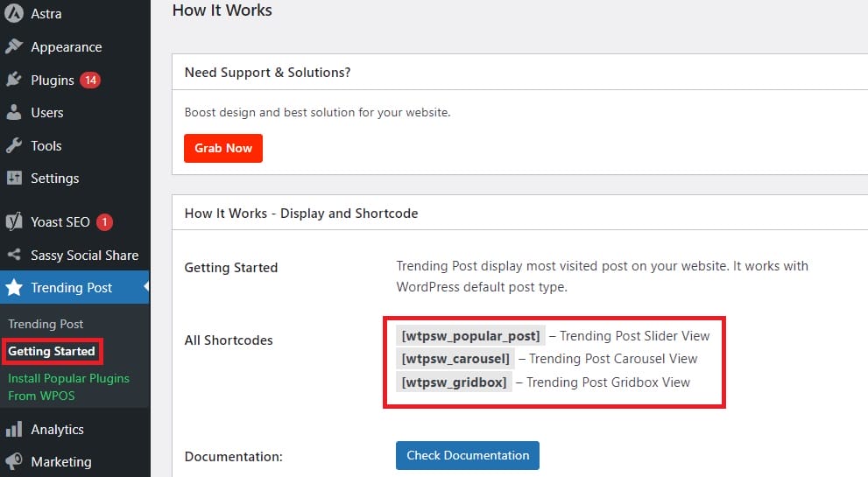
Task: Click the Yoast SEO icon
Action: point(14,222)
